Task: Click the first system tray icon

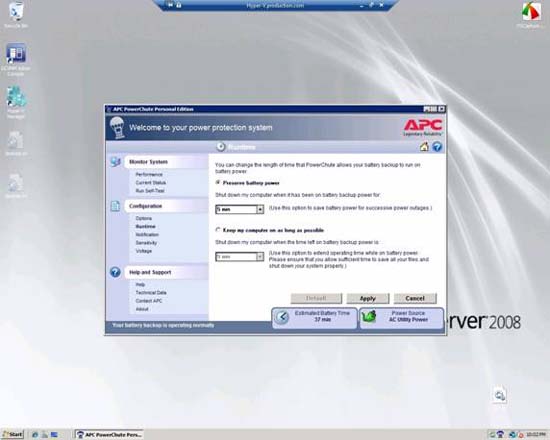Action: pyautogui.click(x=492, y=435)
